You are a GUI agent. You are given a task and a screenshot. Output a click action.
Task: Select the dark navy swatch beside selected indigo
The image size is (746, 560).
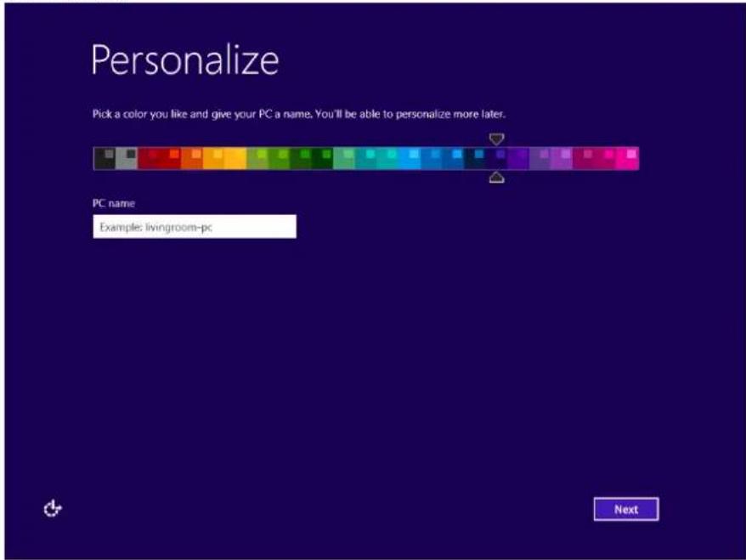[x=475, y=158]
